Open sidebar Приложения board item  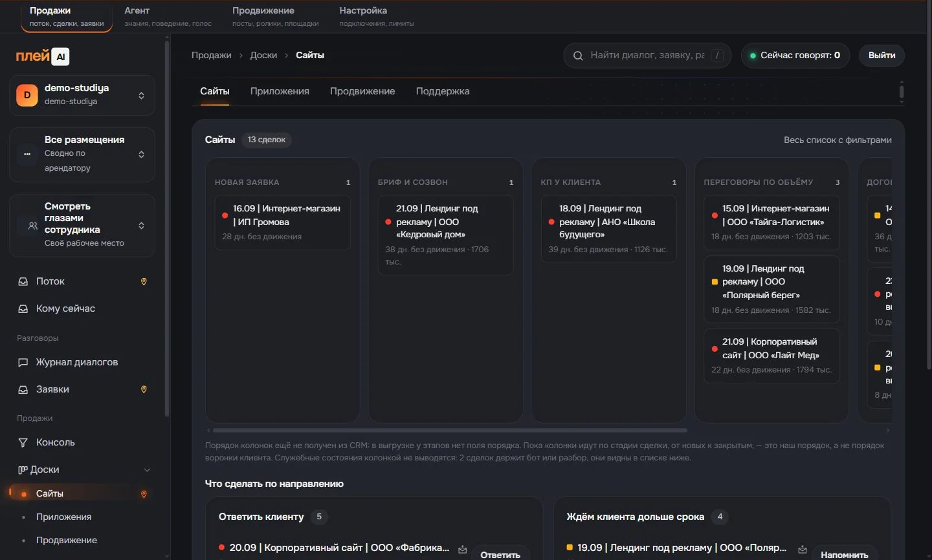coord(63,517)
